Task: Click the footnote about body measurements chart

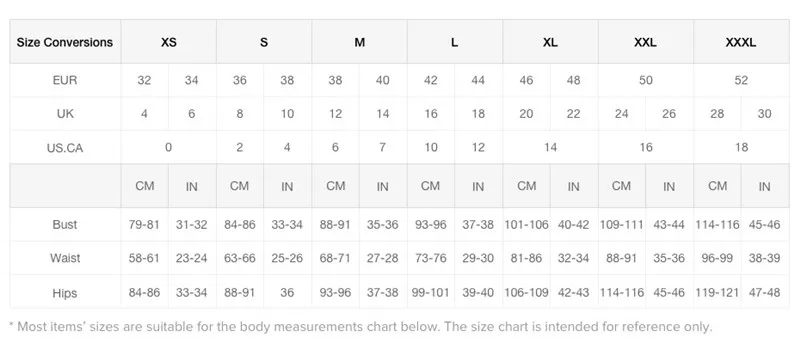Action: [360, 326]
